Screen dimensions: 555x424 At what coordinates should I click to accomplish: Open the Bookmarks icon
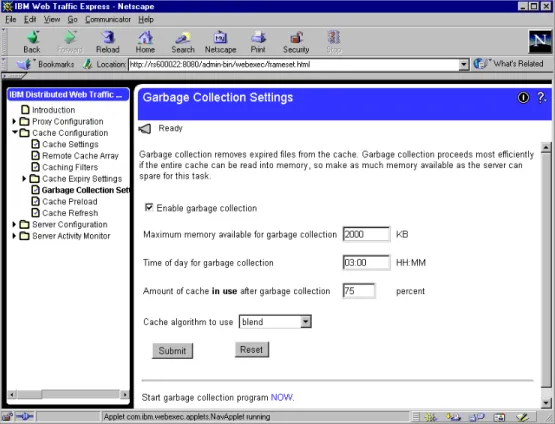(x=24, y=64)
